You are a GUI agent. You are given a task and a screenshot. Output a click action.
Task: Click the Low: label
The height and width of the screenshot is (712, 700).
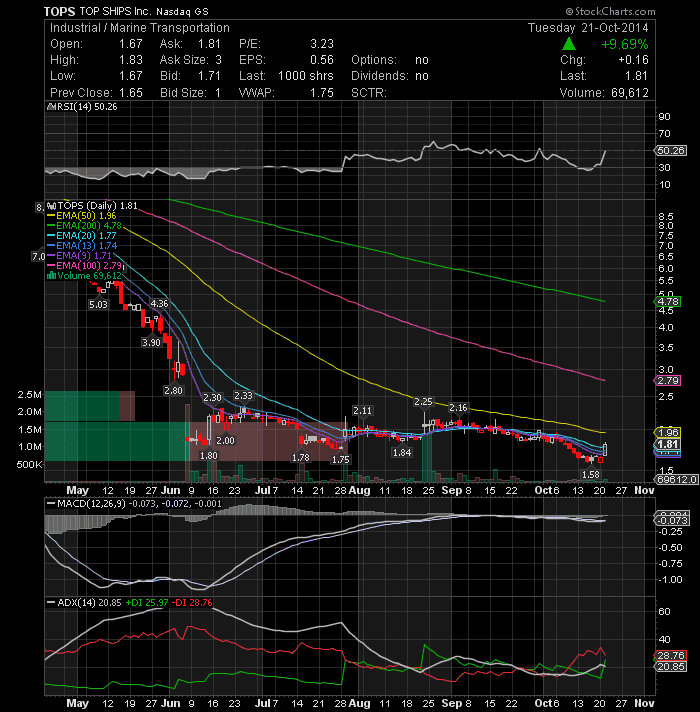pos(63,76)
